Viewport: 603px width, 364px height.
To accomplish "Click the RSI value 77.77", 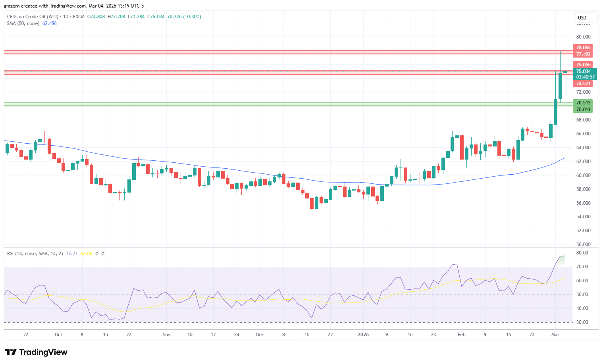I will (x=71, y=254).
